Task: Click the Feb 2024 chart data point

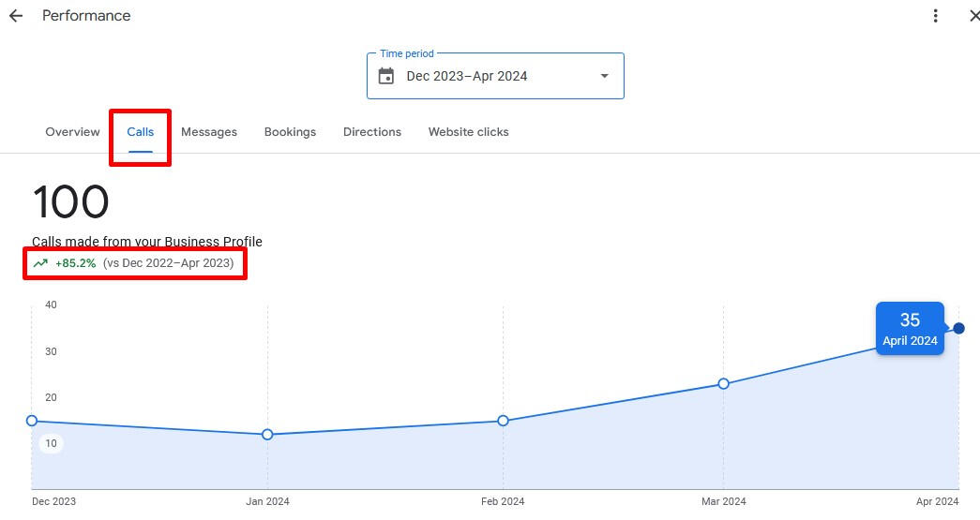Action: 504,421
